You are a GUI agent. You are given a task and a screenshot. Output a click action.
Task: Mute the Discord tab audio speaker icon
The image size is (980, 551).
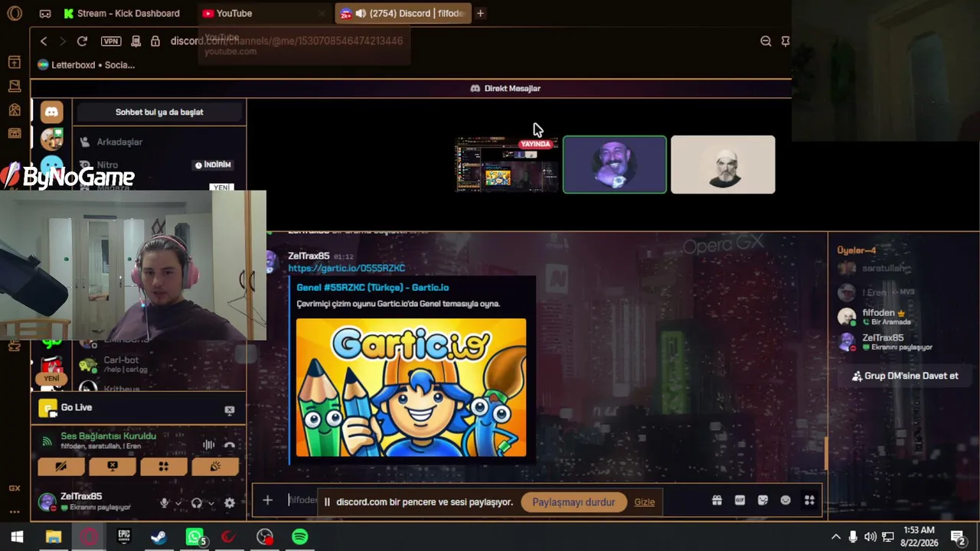pyautogui.click(x=361, y=13)
